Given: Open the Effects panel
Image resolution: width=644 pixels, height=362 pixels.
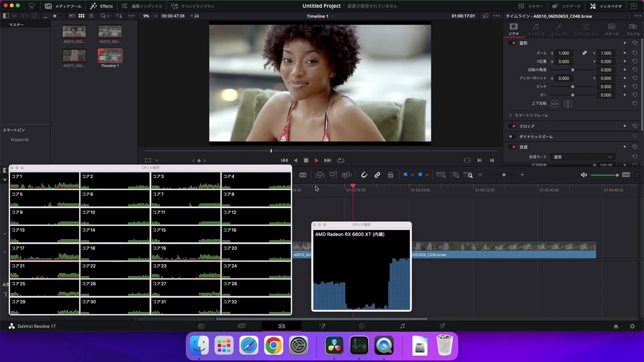Looking at the screenshot, I should tap(102, 6).
